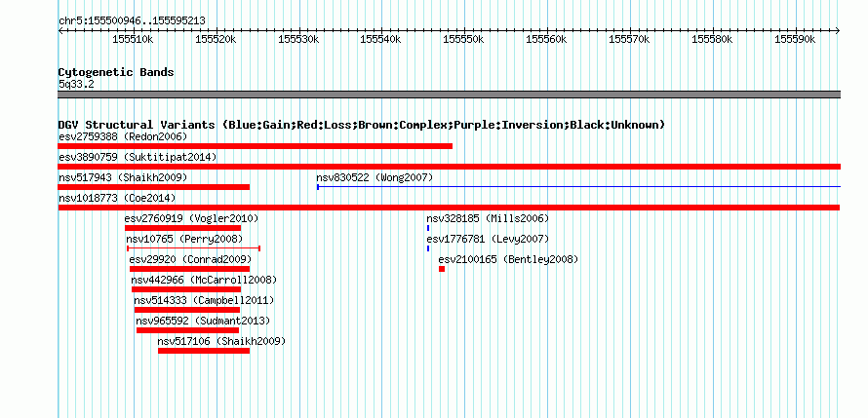Select the esv2100165 small red square
868x418 pixels.
442,269
